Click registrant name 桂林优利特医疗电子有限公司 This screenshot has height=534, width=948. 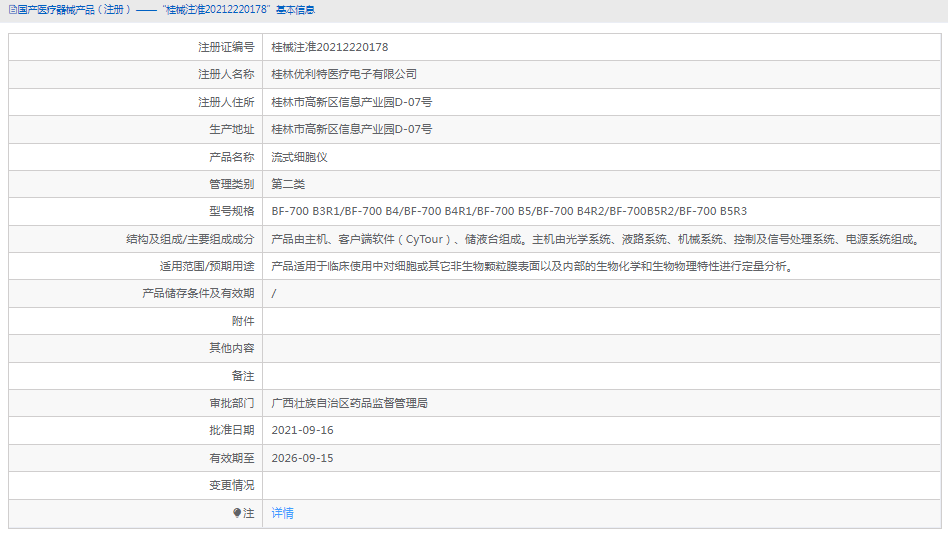(344, 74)
